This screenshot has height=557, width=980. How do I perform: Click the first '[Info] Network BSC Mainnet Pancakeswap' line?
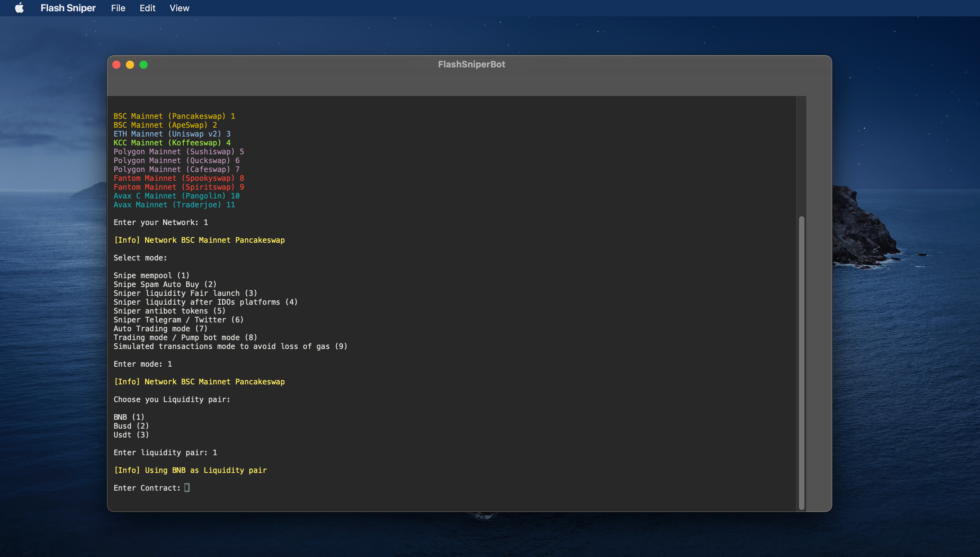tap(199, 240)
